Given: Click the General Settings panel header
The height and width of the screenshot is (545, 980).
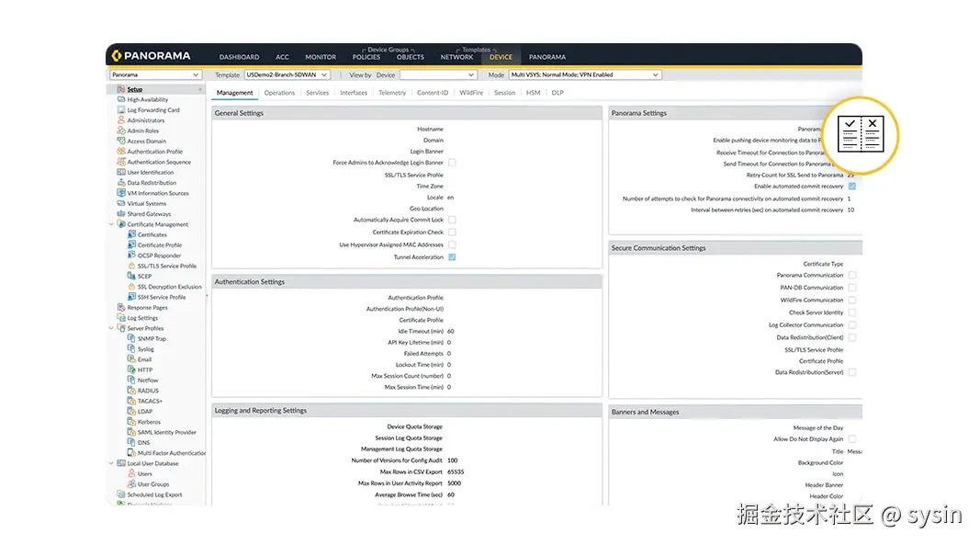Looking at the screenshot, I should [407, 113].
